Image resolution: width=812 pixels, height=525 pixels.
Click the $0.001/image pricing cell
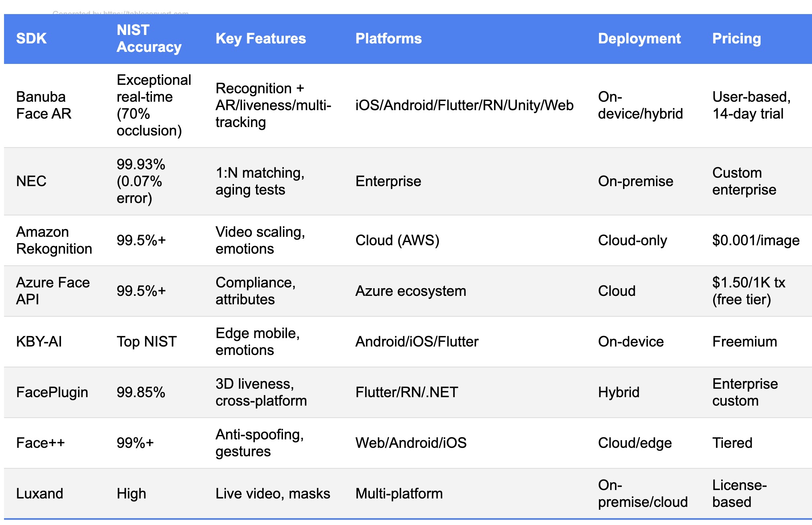[756, 240]
